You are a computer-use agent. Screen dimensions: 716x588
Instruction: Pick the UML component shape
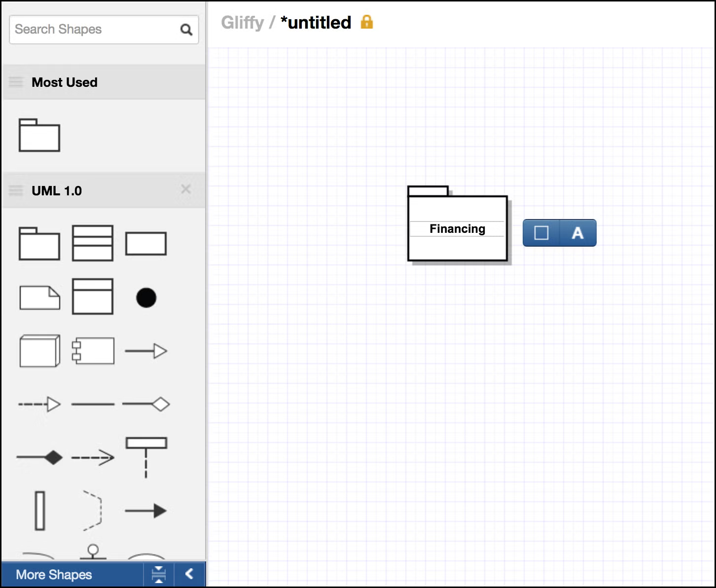93,351
